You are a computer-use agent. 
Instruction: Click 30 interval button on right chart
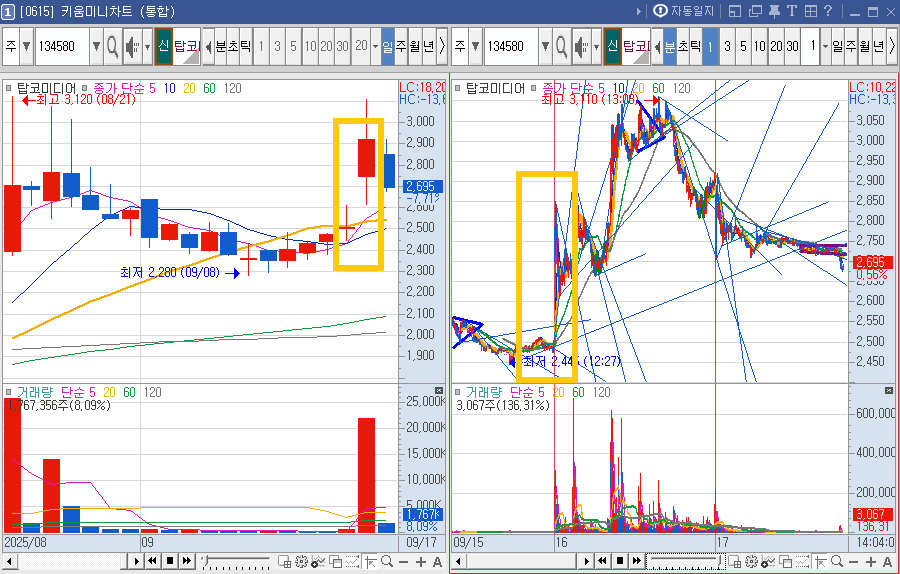[793, 46]
